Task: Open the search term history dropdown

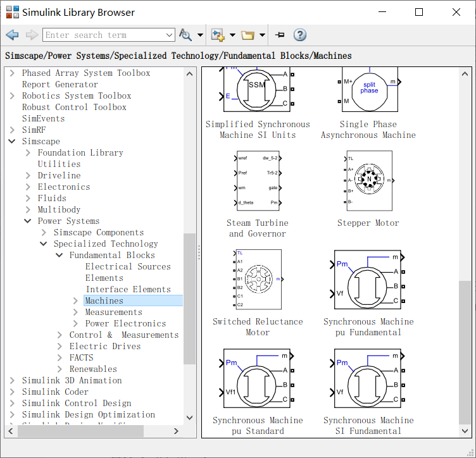Action: point(169,35)
